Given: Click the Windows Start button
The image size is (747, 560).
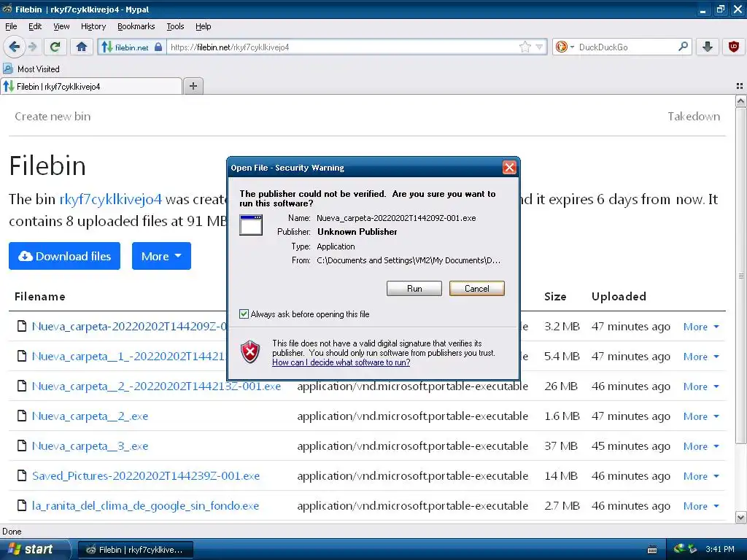Looking at the screenshot, I should [34, 549].
